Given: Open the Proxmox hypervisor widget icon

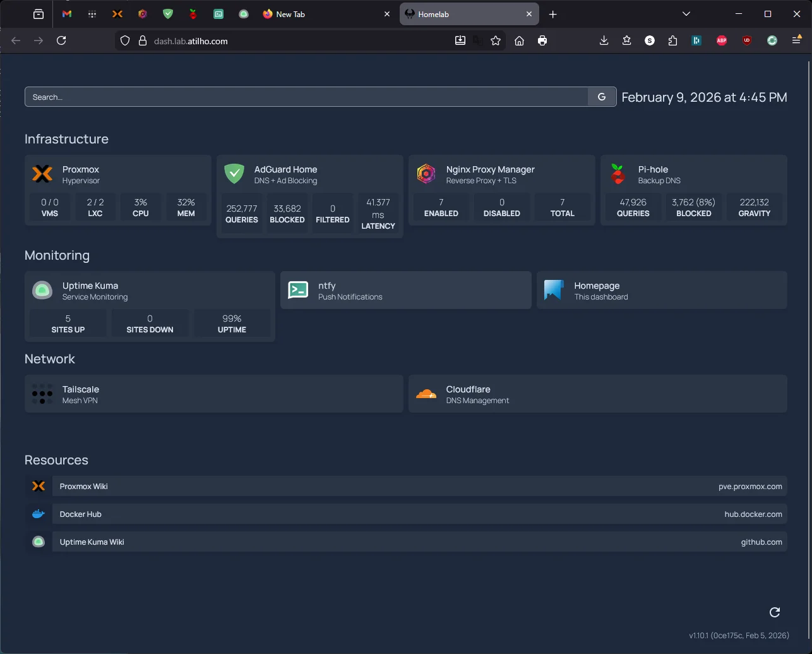Looking at the screenshot, I should tap(42, 174).
